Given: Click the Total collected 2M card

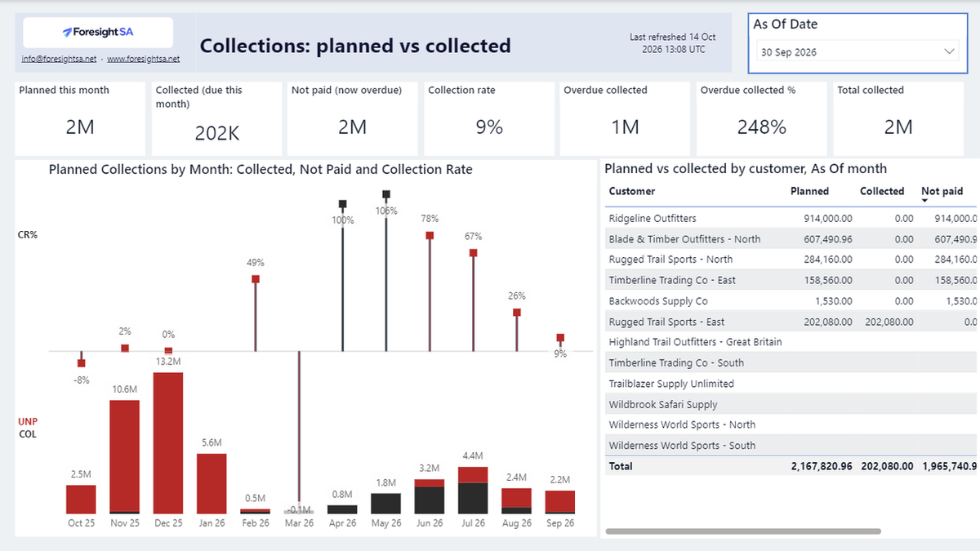Looking at the screenshot, I should 898,118.
